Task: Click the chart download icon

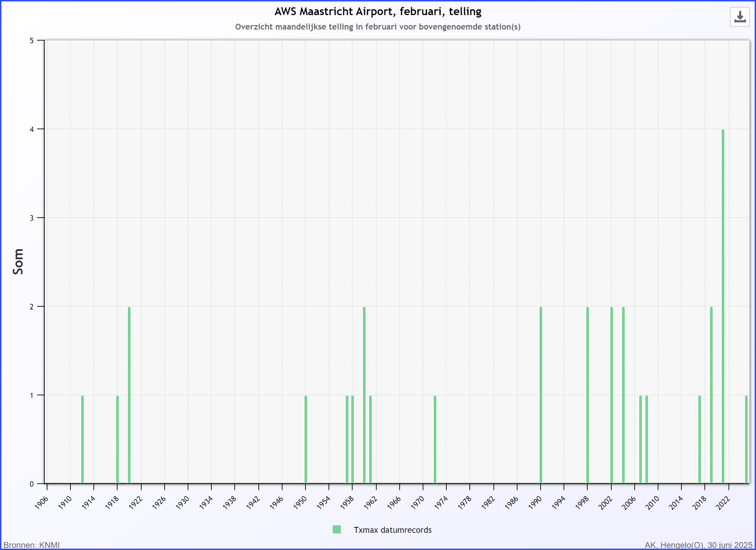Action: point(740,17)
